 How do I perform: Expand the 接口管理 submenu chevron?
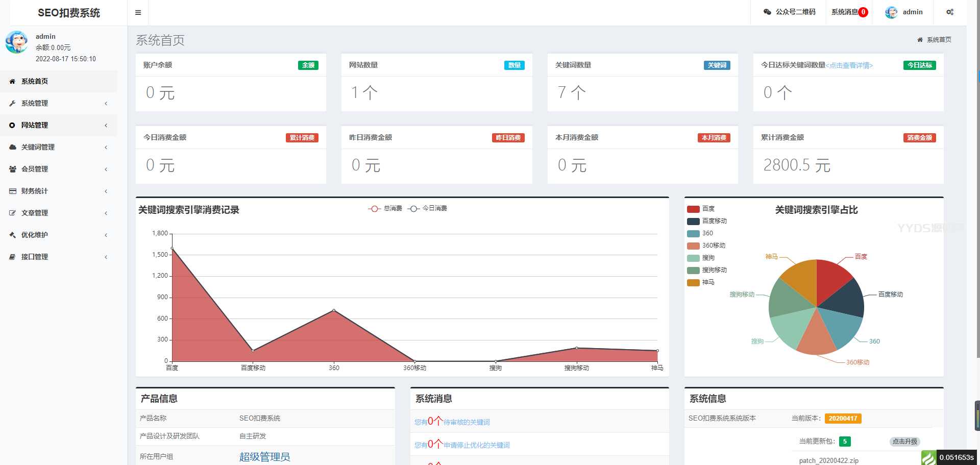(x=106, y=257)
